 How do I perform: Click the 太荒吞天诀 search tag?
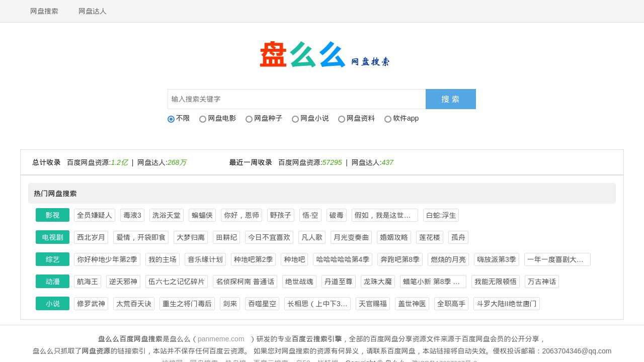click(134, 304)
